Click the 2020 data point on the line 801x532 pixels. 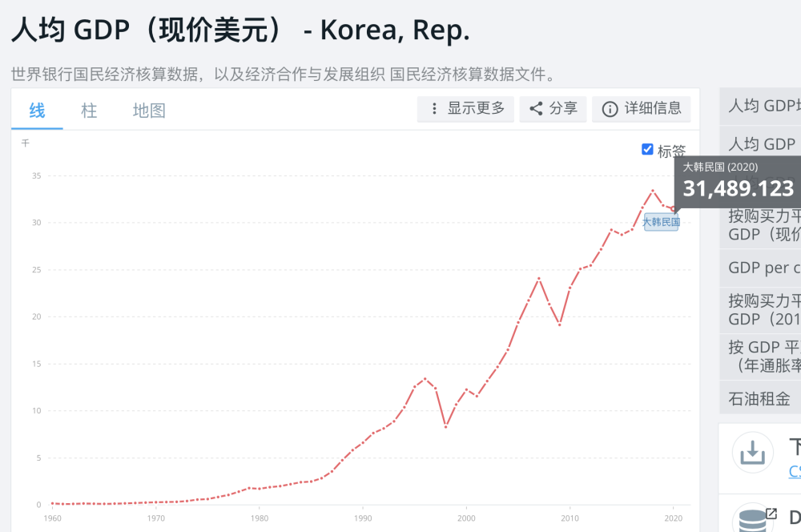click(674, 209)
